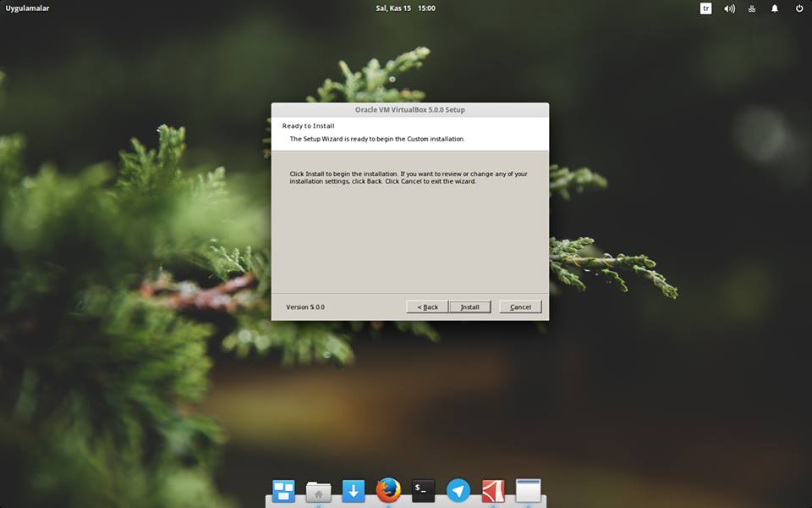Open the tr keyboard layout indicator
The image size is (812, 508).
tap(705, 8)
